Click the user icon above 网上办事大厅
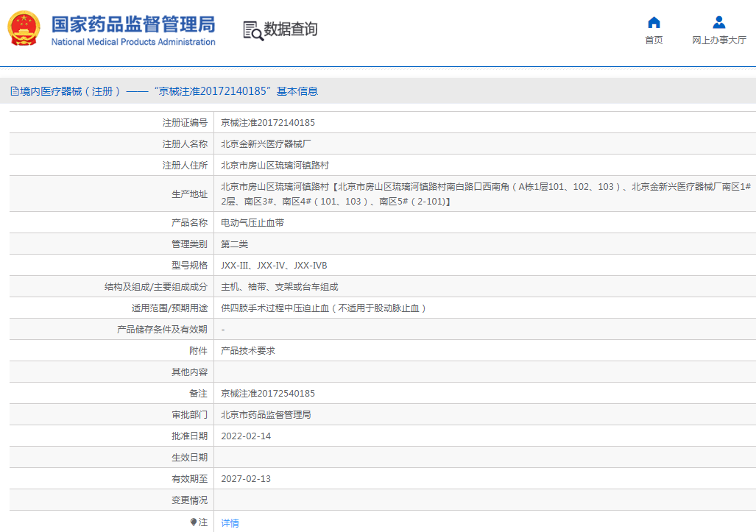Image resolution: width=756 pixels, height=532 pixels. coord(718,22)
